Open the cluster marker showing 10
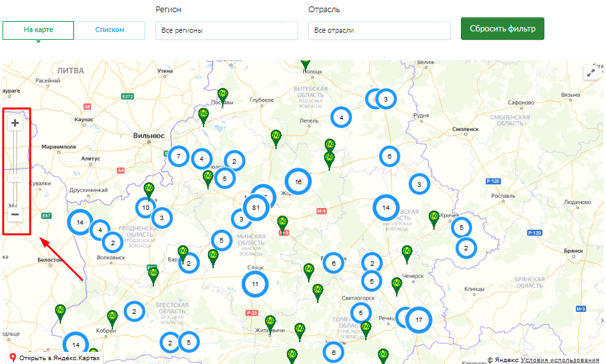The height and width of the screenshot is (364, 606). (146, 207)
